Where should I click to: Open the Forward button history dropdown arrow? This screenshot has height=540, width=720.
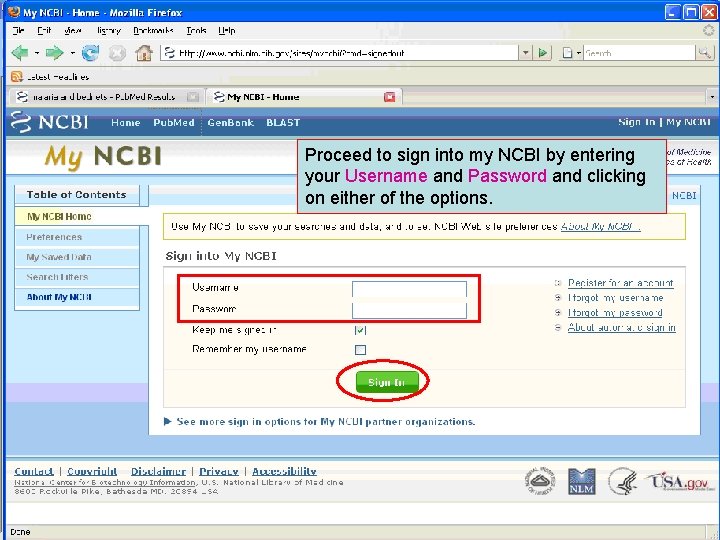tap(73, 53)
